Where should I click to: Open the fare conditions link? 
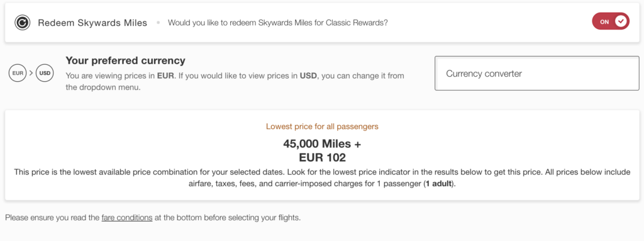coord(127,218)
